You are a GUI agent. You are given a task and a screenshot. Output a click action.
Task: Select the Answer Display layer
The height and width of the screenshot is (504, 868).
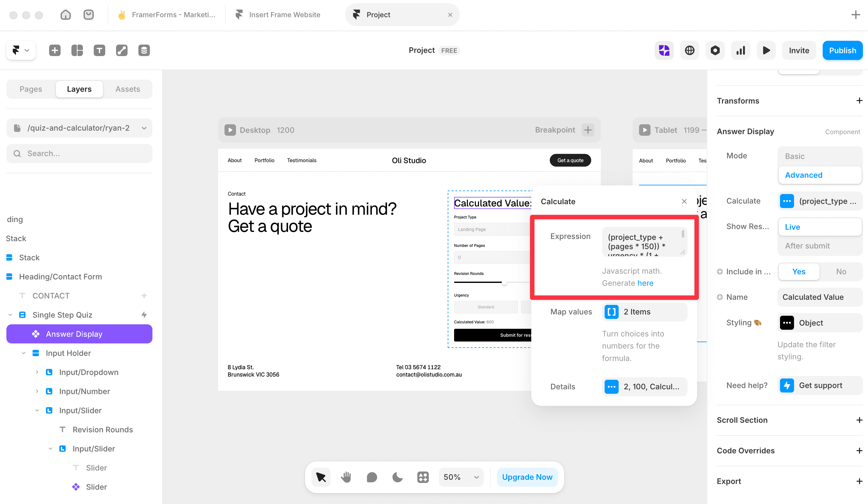tap(79, 334)
